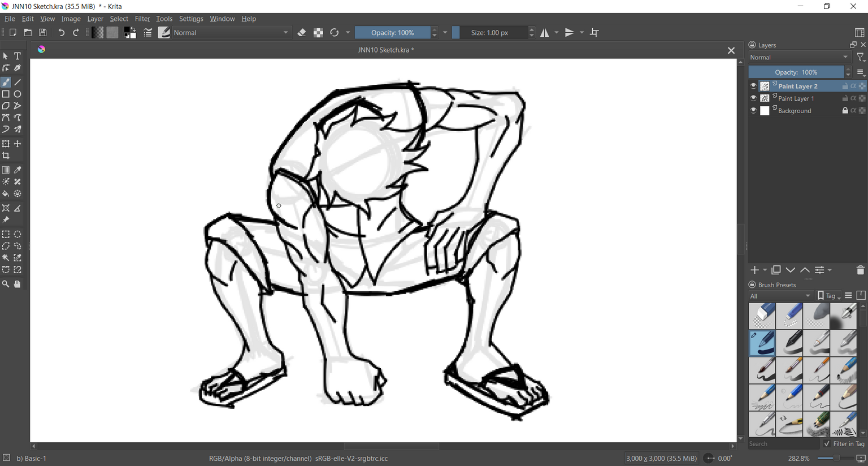This screenshot has width=868, height=466.
Task: Undo the last action
Action: [61, 33]
